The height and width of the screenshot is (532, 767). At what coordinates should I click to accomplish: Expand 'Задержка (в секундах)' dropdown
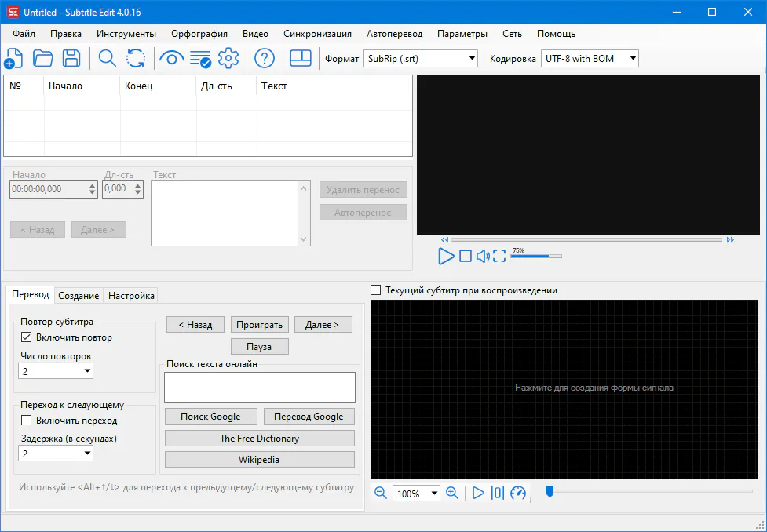[x=56, y=454]
